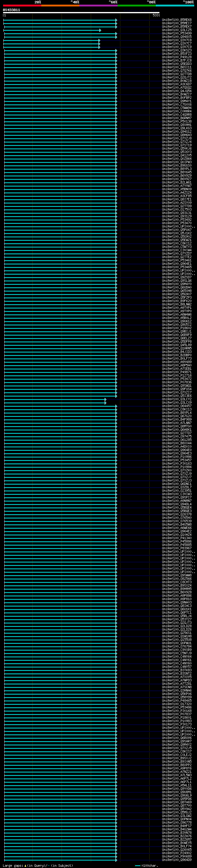The height and width of the screenshot is (868, 197).
Task: Click the text UniRef100_Q9M4Y1
Action: 176,101
